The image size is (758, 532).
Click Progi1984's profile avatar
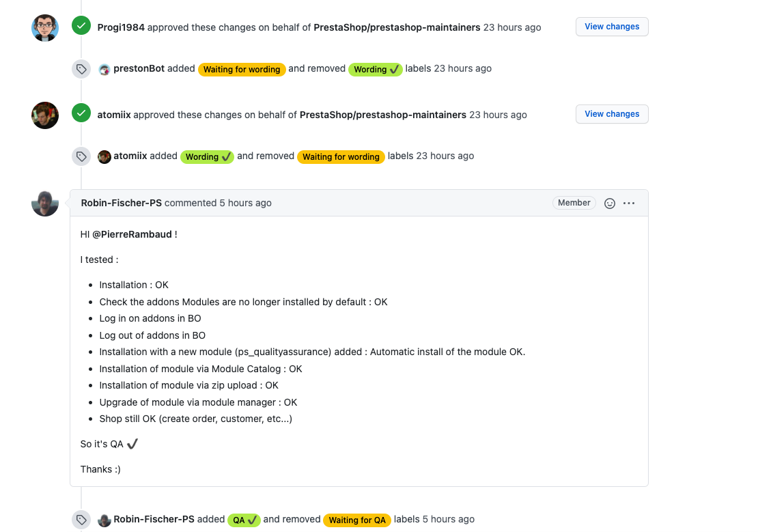click(45, 28)
